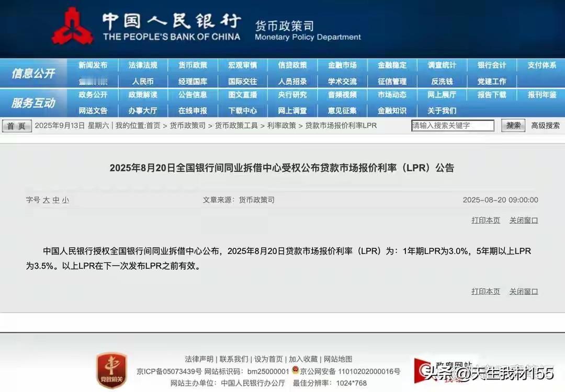This screenshot has height=392, width=565.
Task: Open the 报告下载 menu item
Action: [x=492, y=95]
